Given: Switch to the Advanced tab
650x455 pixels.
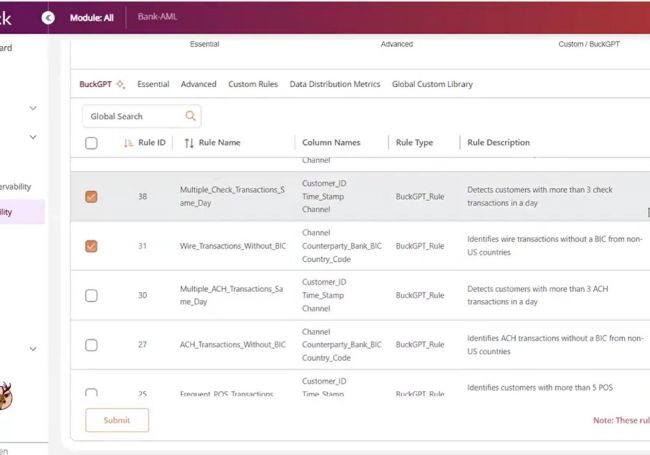Looking at the screenshot, I should (199, 84).
